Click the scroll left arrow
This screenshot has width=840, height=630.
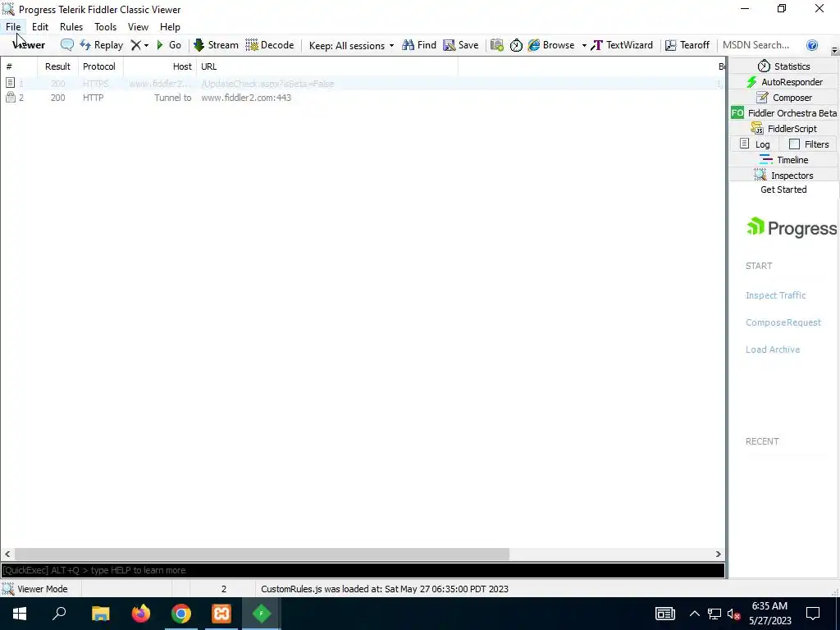(7, 554)
